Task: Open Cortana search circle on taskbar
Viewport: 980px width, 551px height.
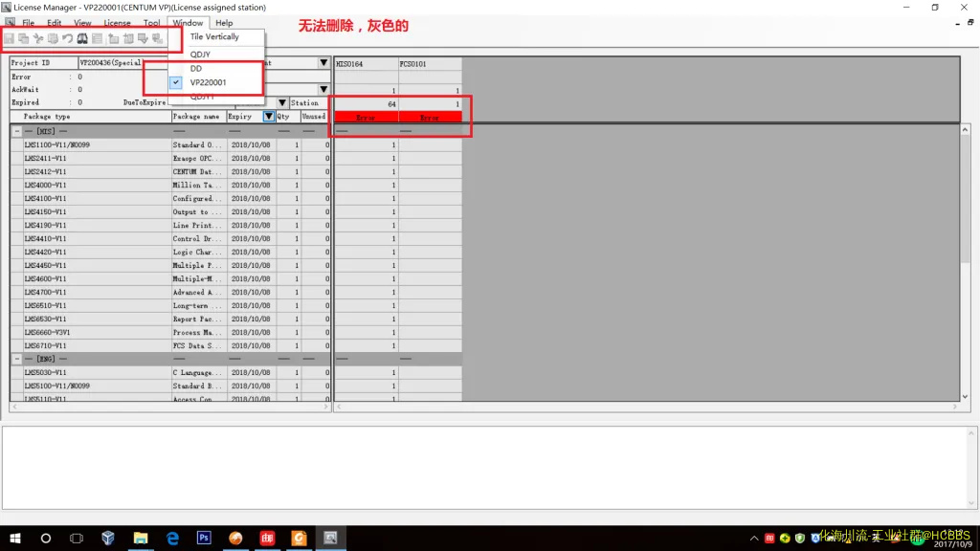Action: pyautogui.click(x=46, y=538)
